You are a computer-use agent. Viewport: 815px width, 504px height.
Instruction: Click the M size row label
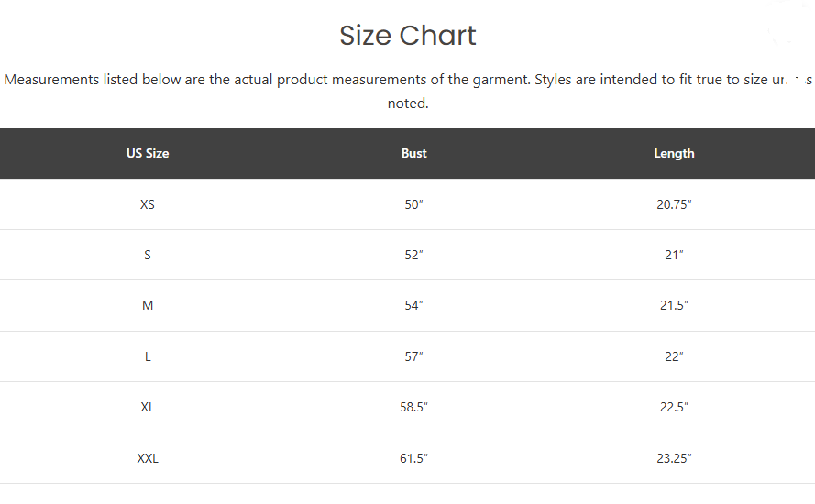pos(148,305)
